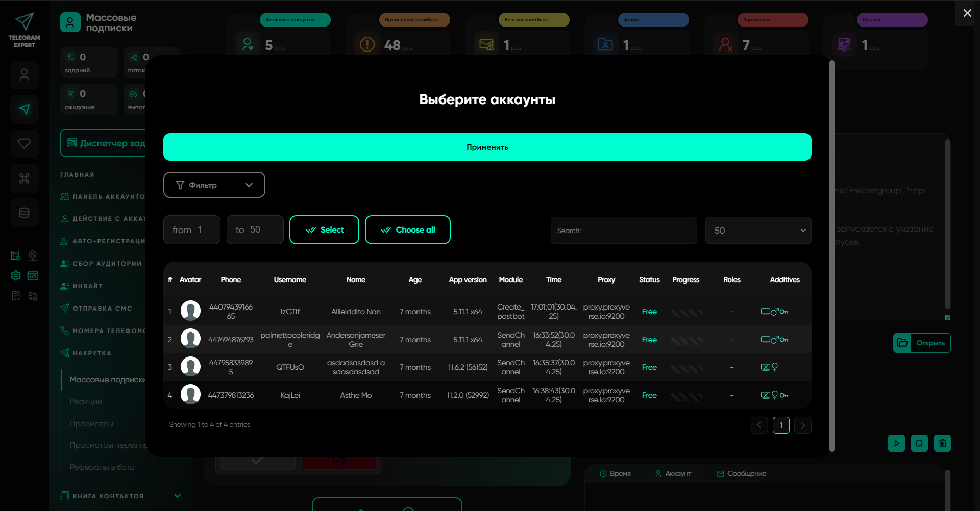Click the heart icon in left sidebar

[24, 144]
